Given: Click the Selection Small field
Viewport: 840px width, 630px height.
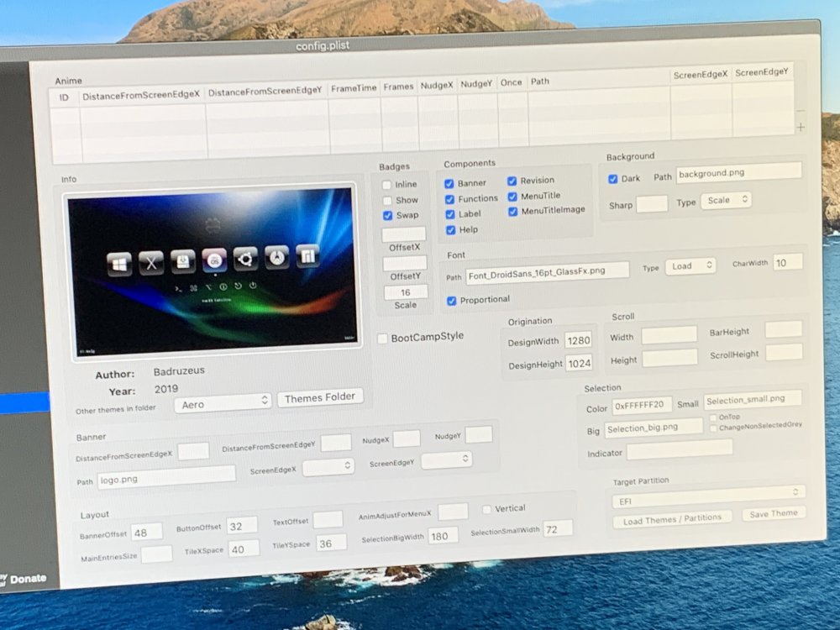Looking at the screenshot, I should 752,400.
